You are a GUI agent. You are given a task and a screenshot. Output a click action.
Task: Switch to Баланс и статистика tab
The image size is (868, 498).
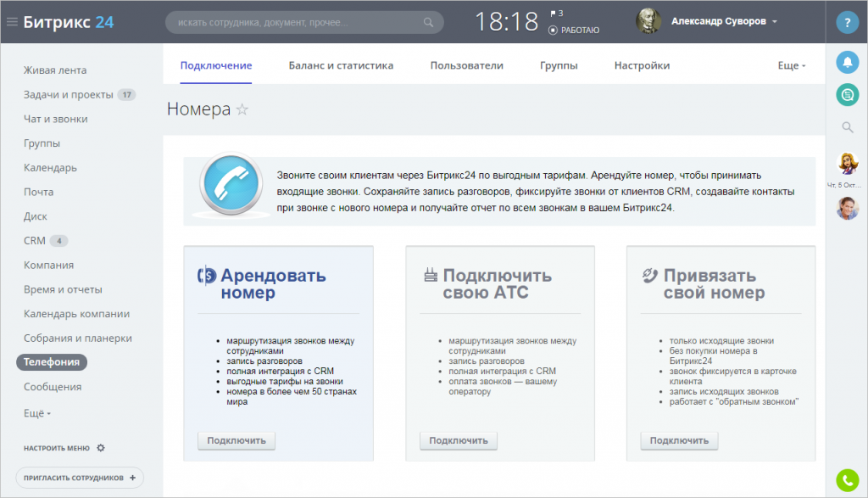(x=341, y=65)
